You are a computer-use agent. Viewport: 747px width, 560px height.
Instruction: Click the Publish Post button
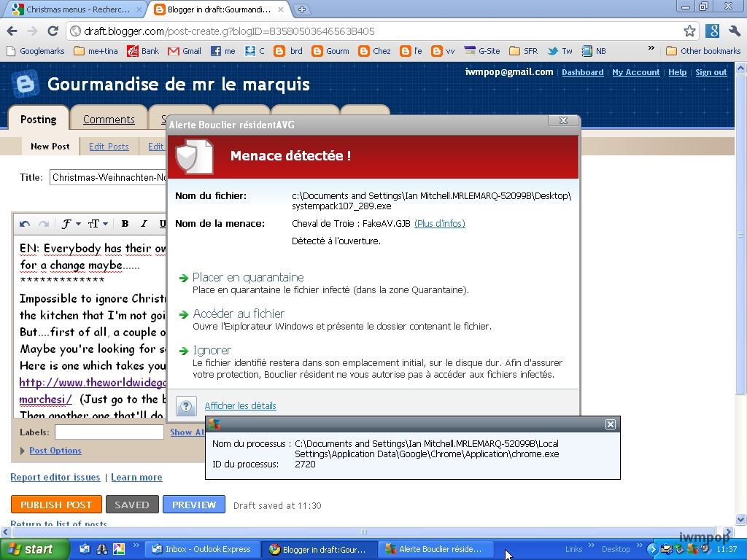56,505
